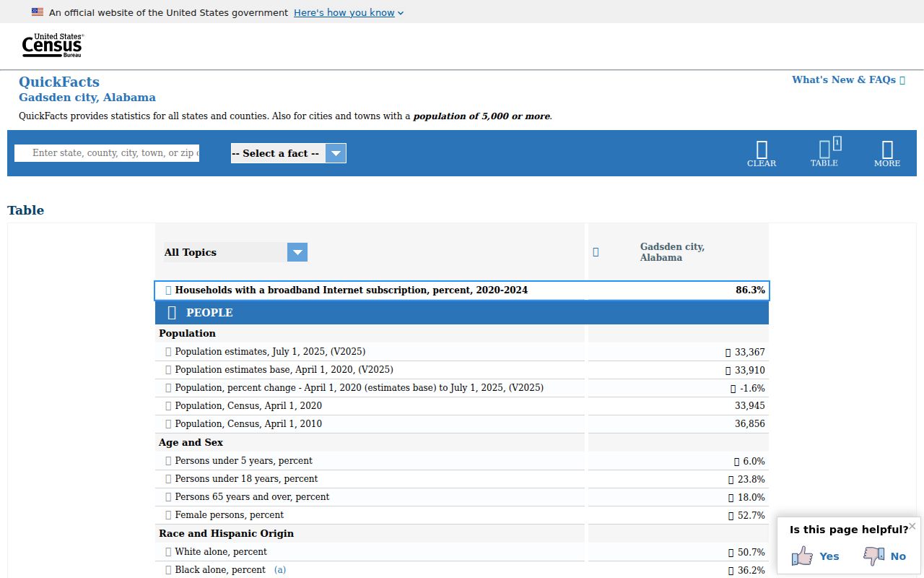Click info icon for Population Census April 1, 2010

[x=168, y=424]
